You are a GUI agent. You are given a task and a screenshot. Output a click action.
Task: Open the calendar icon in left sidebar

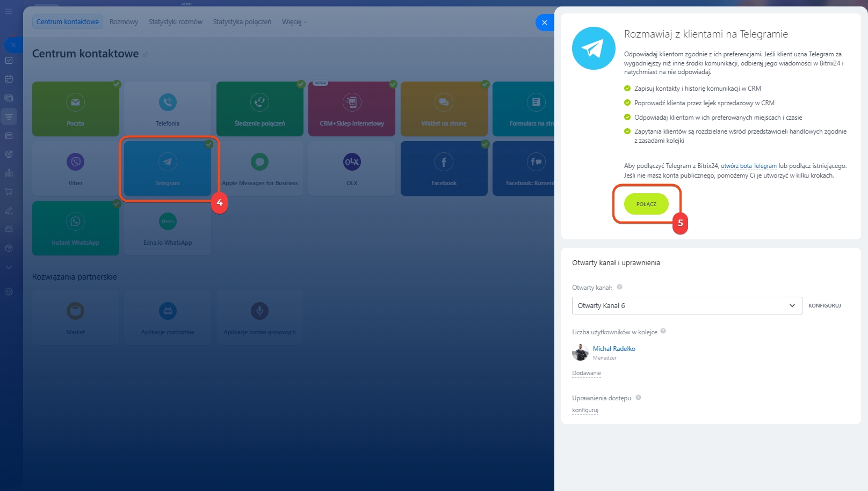click(x=9, y=79)
